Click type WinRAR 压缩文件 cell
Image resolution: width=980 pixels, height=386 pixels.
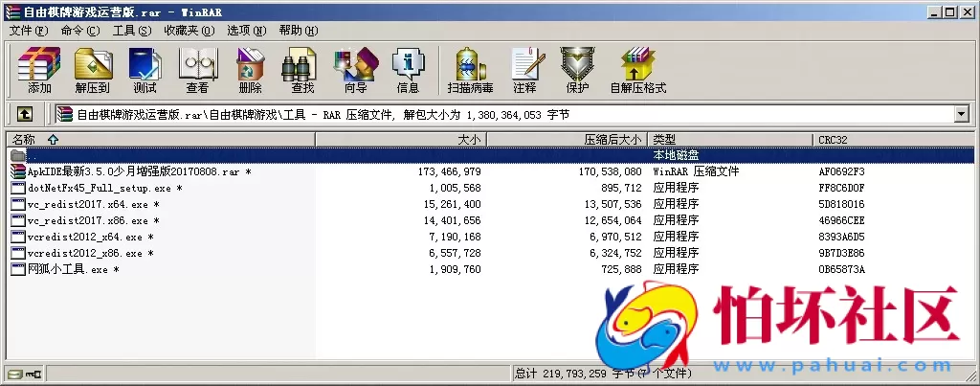[x=696, y=170]
